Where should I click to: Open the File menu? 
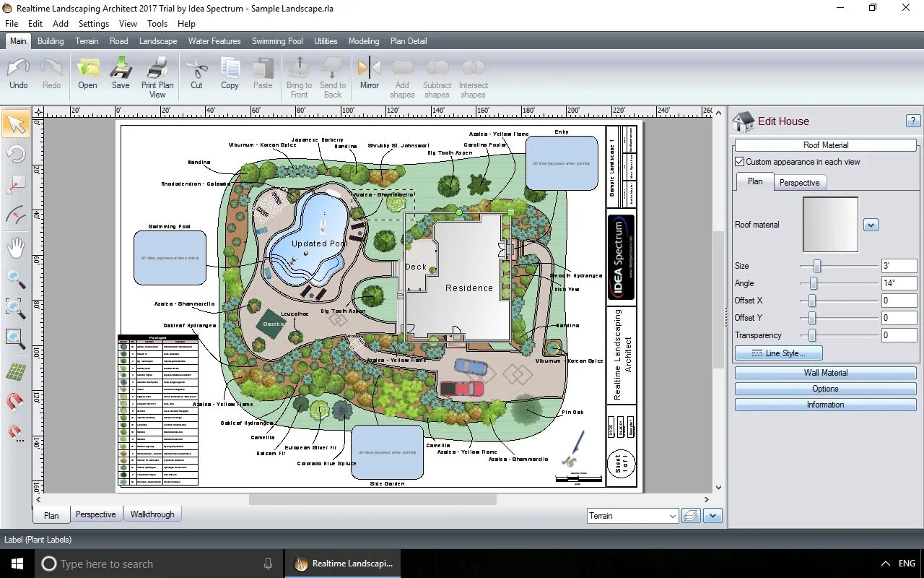12,24
